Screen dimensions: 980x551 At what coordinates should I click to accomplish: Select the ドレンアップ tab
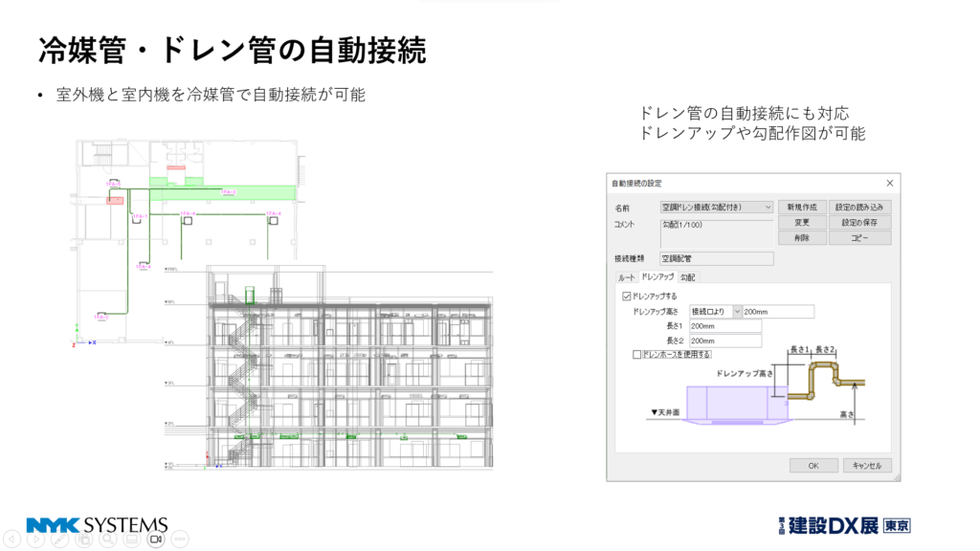[x=657, y=276]
